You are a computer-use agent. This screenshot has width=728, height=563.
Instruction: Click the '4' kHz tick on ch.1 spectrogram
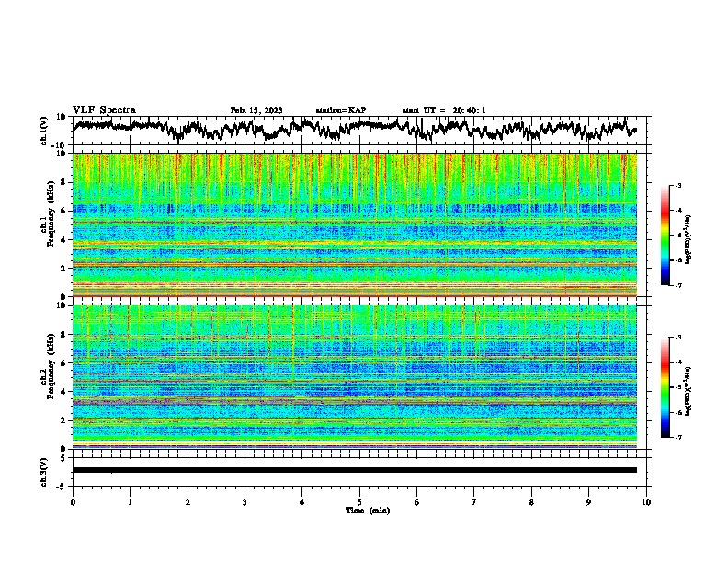pos(63,240)
